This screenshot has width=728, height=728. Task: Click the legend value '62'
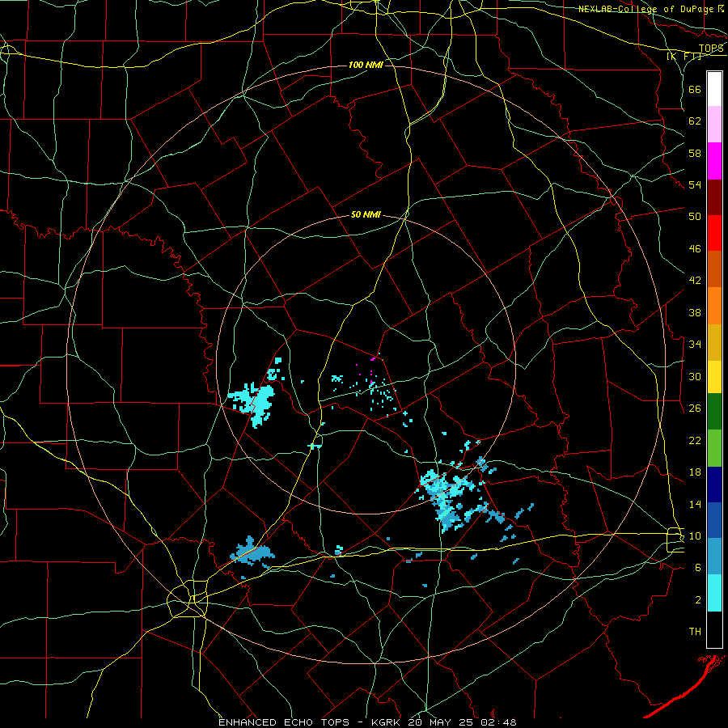click(695, 121)
